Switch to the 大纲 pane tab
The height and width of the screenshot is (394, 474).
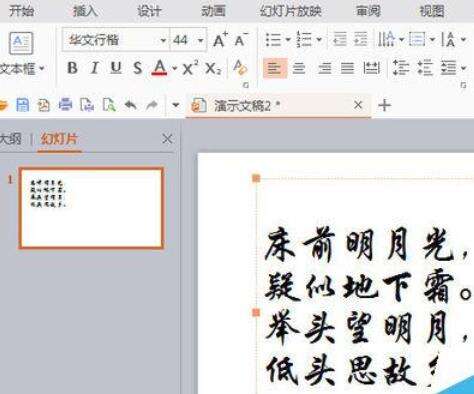[10, 139]
